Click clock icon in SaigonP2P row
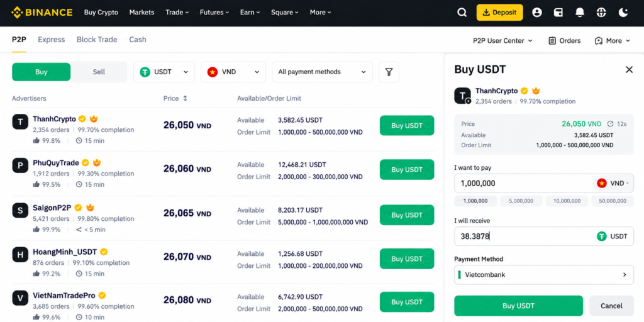Viewport: 644px width, 322px height. (79, 230)
